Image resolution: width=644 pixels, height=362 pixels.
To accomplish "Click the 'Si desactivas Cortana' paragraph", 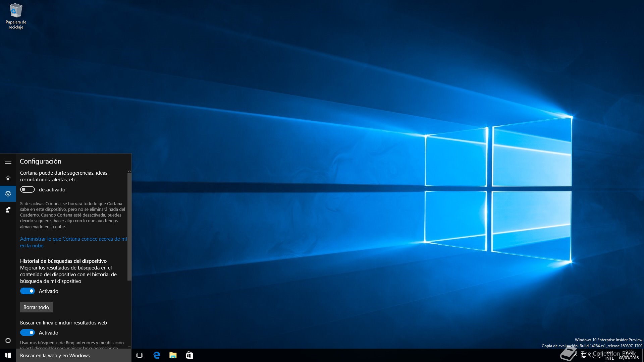I will 72,215.
